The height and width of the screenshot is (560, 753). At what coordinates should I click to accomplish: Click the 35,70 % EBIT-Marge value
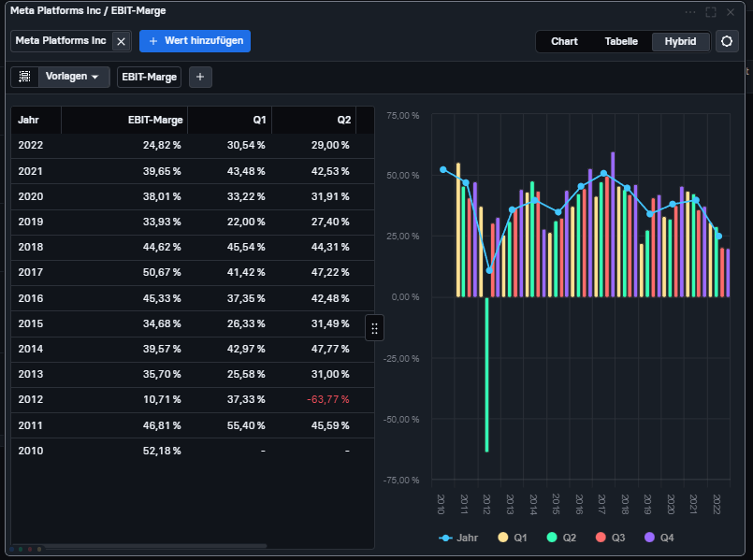pos(162,374)
